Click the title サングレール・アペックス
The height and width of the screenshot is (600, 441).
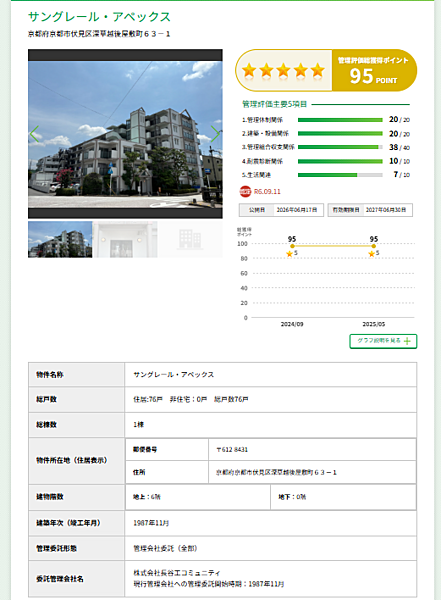tap(100, 17)
